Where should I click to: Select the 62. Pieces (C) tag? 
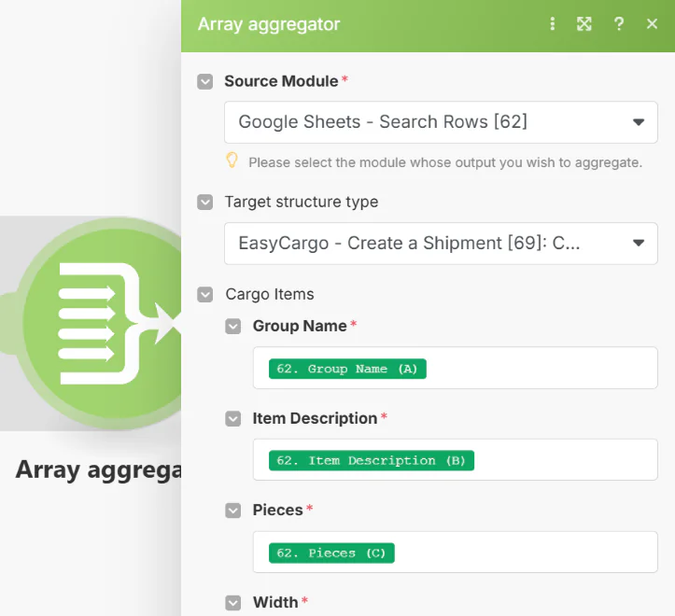pyautogui.click(x=331, y=553)
